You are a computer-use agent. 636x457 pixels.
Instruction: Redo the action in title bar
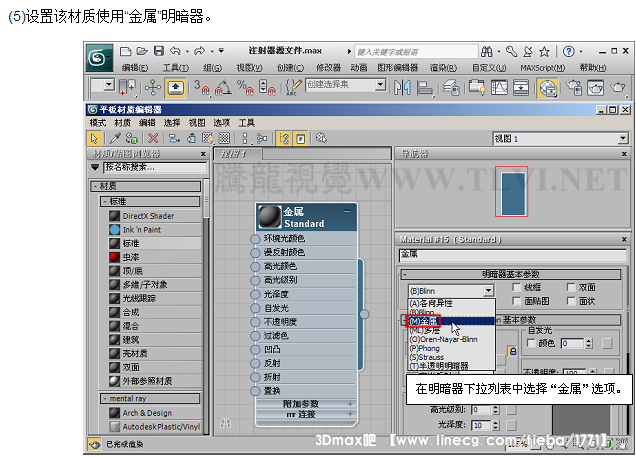[200, 51]
